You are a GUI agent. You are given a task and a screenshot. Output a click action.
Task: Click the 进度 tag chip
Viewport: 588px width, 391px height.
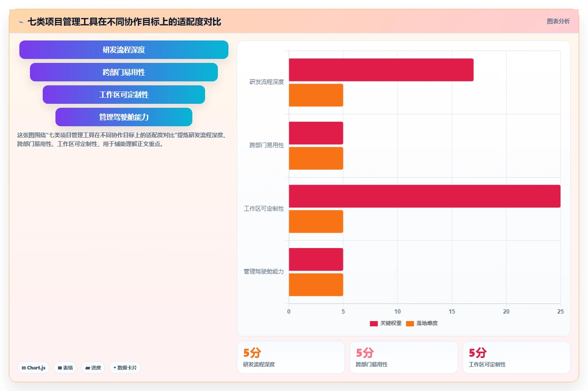point(93,368)
